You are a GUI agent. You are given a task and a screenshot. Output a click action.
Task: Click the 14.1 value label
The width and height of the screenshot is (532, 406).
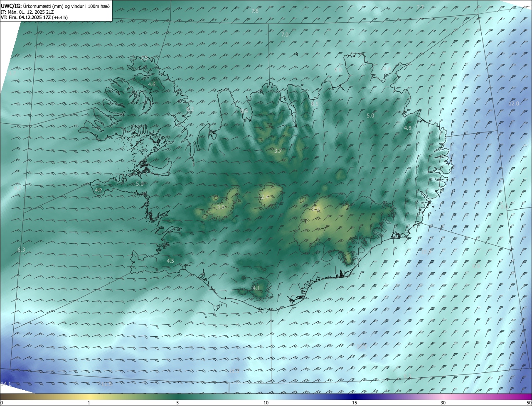pos(6,384)
